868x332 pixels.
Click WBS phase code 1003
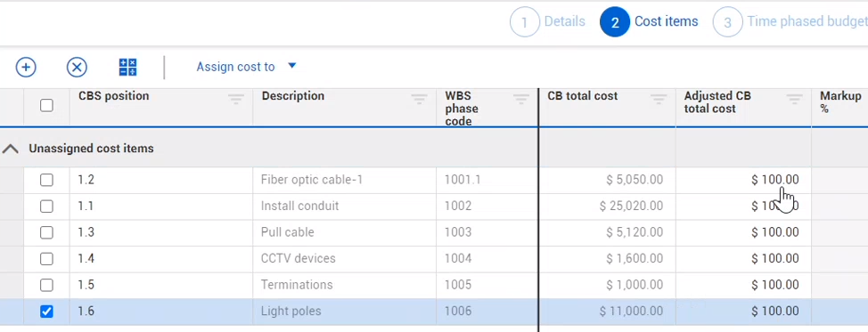pos(458,232)
